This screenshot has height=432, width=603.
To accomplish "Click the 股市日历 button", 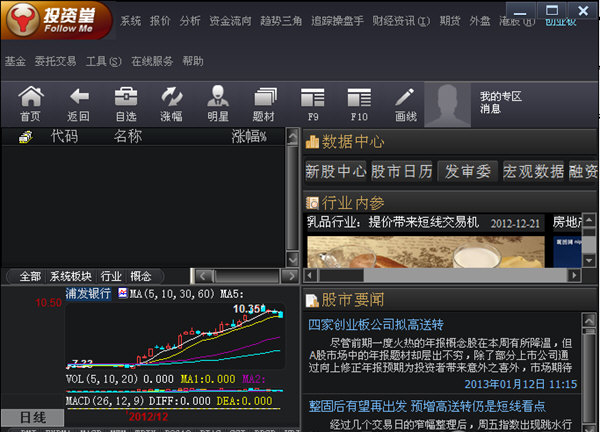I will [x=402, y=172].
